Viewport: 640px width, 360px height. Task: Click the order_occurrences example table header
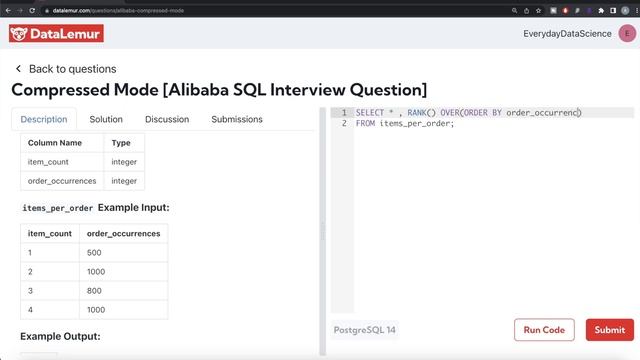tap(124, 233)
